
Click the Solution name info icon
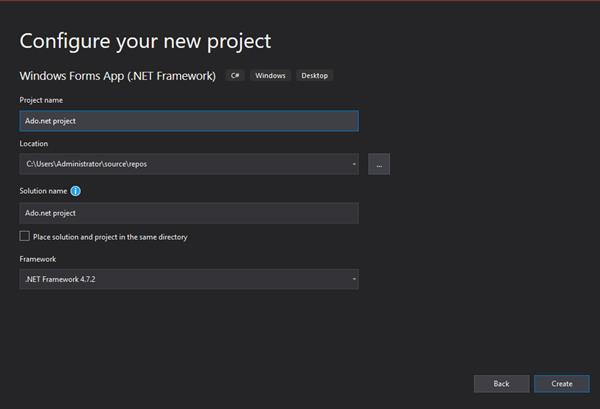coord(76,190)
